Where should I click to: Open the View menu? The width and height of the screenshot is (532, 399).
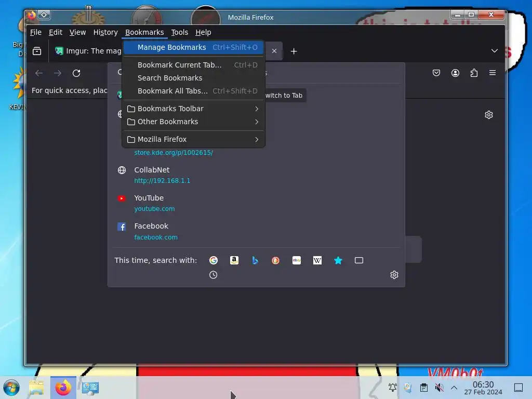pos(78,32)
